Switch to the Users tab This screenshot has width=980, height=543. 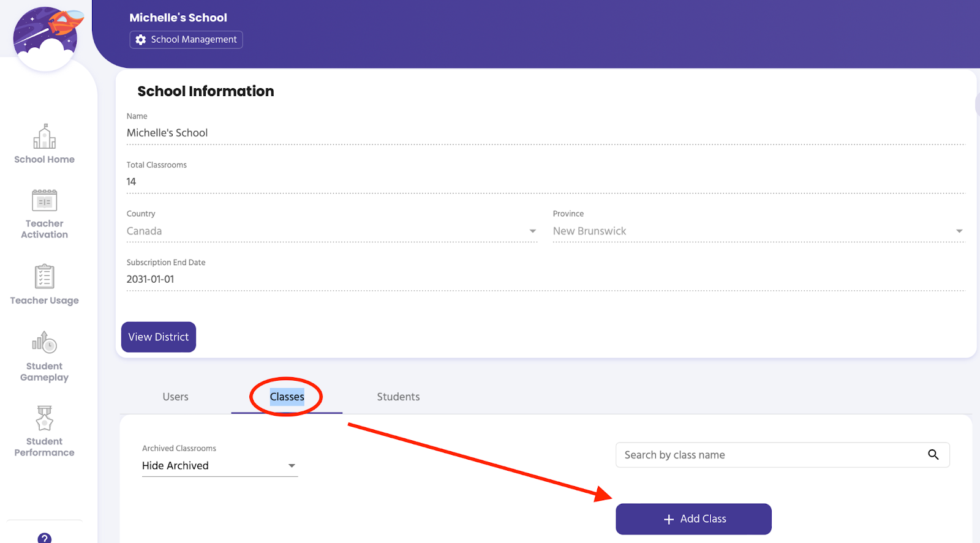[x=176, y=397]
